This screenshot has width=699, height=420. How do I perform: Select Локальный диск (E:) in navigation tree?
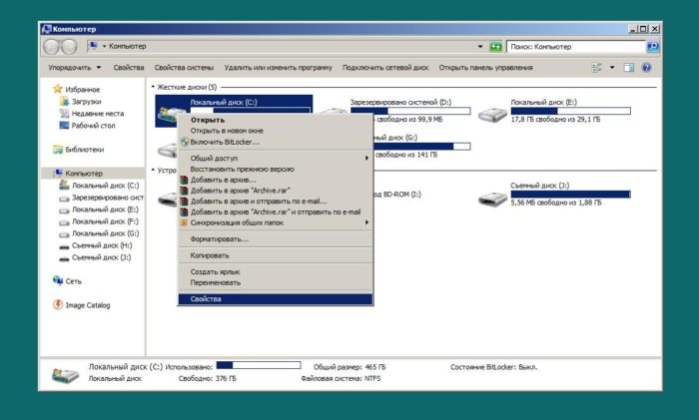click(x=105, y=210)
